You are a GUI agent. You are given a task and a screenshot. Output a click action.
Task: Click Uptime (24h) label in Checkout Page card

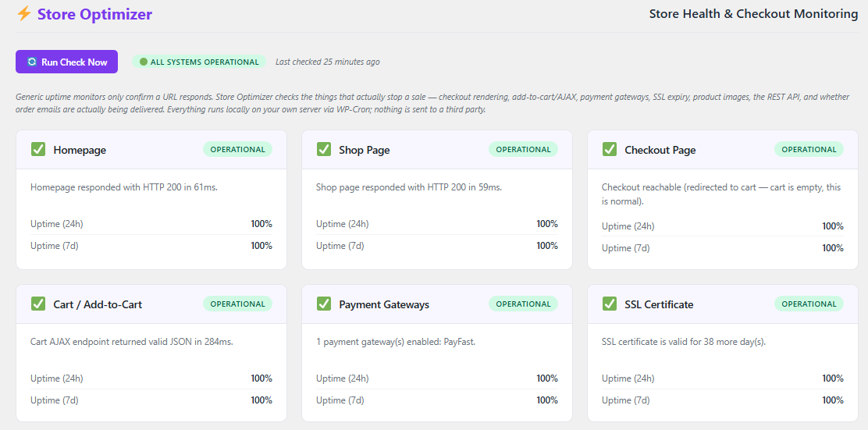(x=628, y=226)
